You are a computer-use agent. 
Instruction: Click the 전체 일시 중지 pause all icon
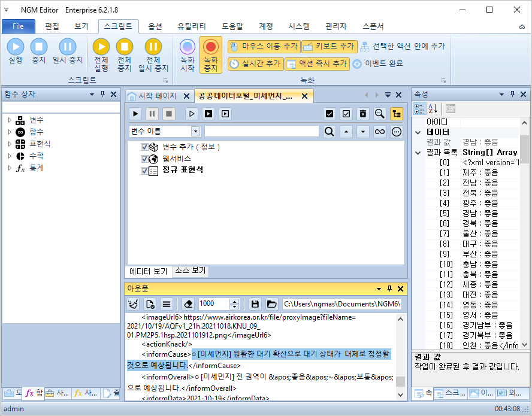(153, 47)
